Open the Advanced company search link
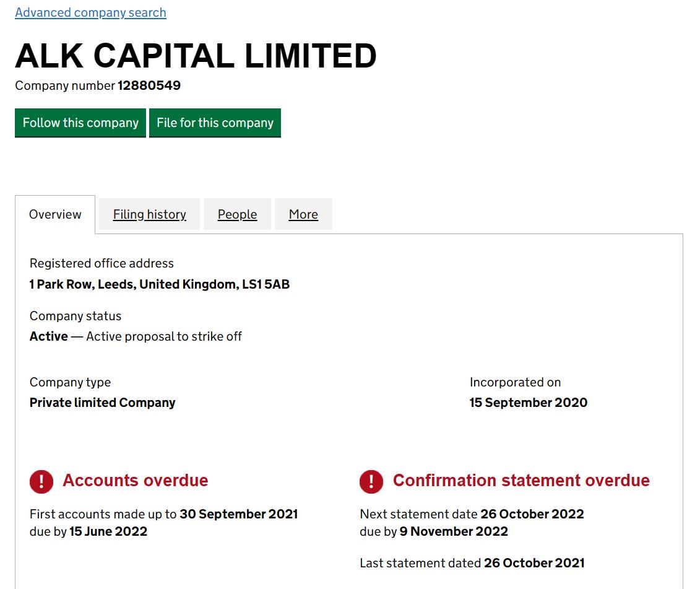This screenshot has width=700, height=589. pos(90,12)
